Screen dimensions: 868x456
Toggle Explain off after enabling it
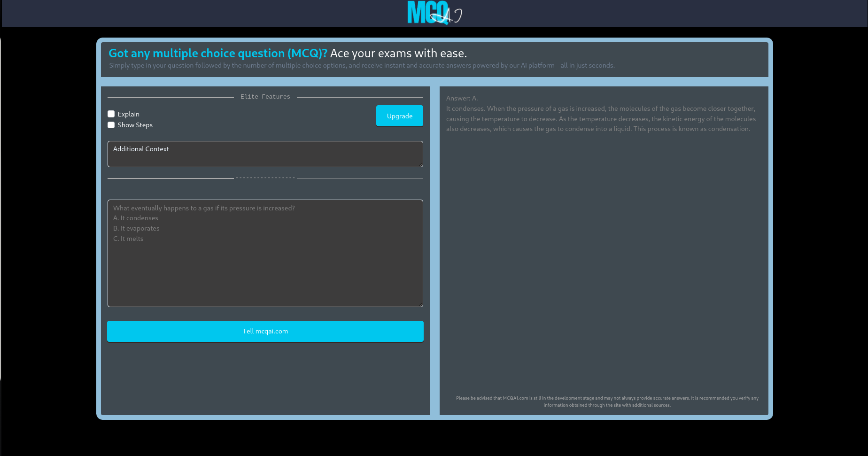pyautogui.click(x=111, y=114)
